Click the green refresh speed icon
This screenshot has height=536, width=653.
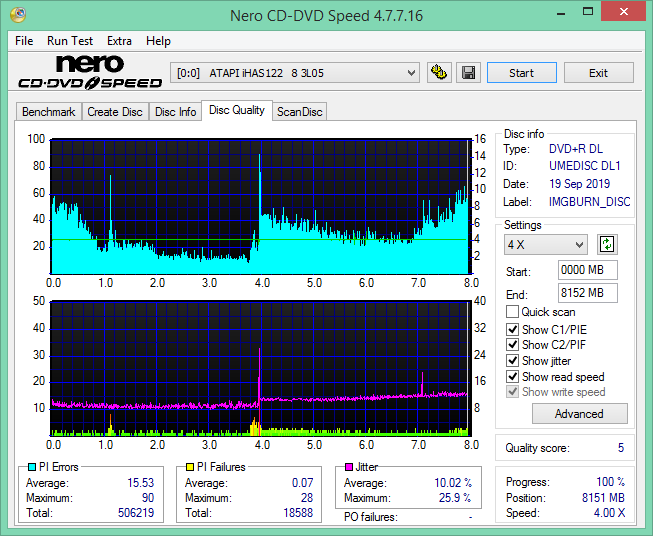pyautogui.click(x=607, y=244)
